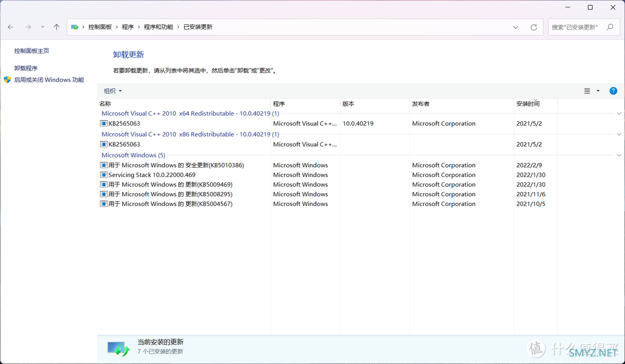Click the Forward navigation arrow
The image size is (625, 364).
(28, 27)
